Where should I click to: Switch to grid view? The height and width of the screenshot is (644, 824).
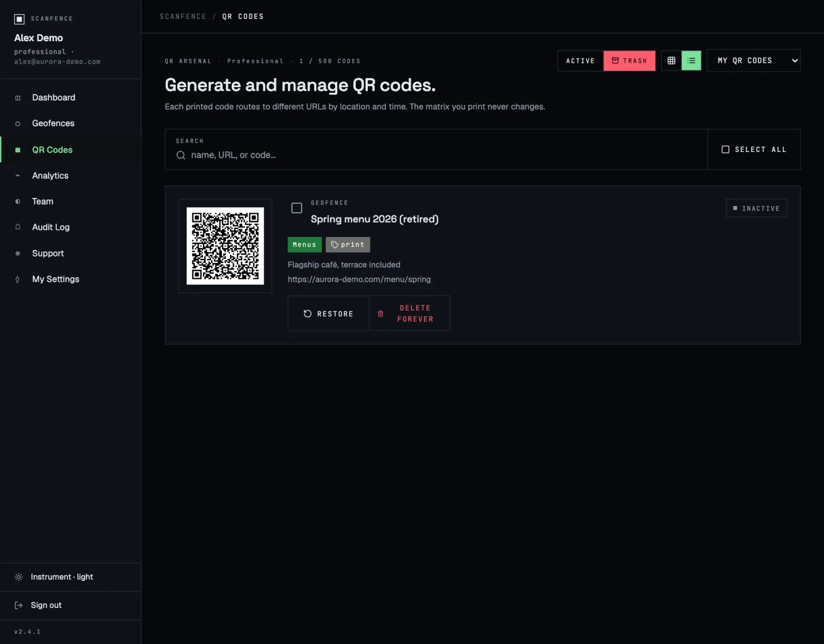coord(671,61)
